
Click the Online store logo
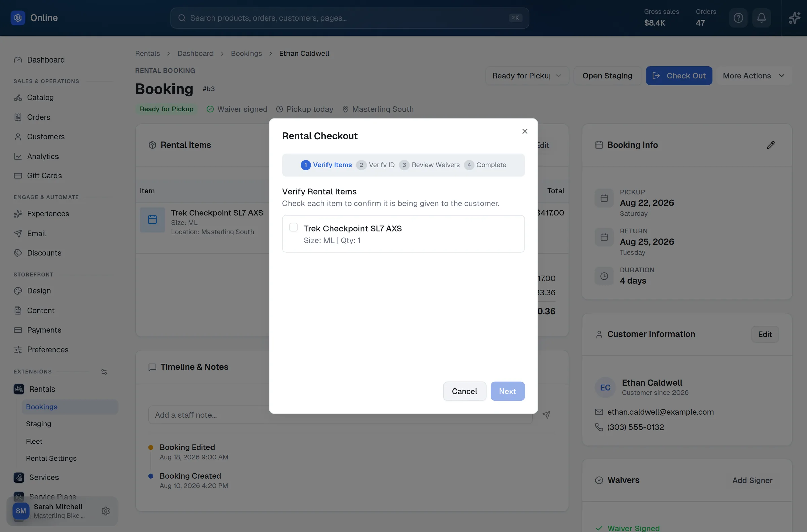point(18,18)
